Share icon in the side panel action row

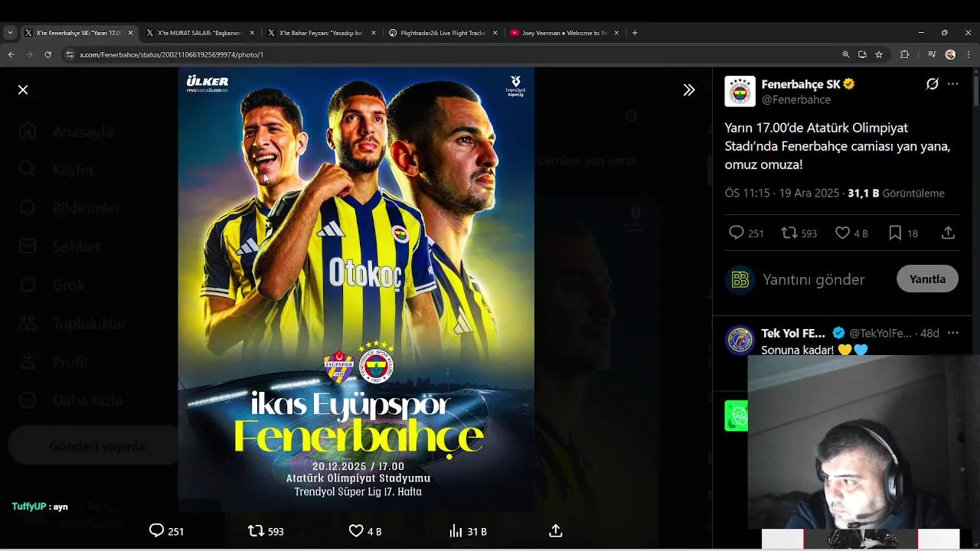(948, 233)
